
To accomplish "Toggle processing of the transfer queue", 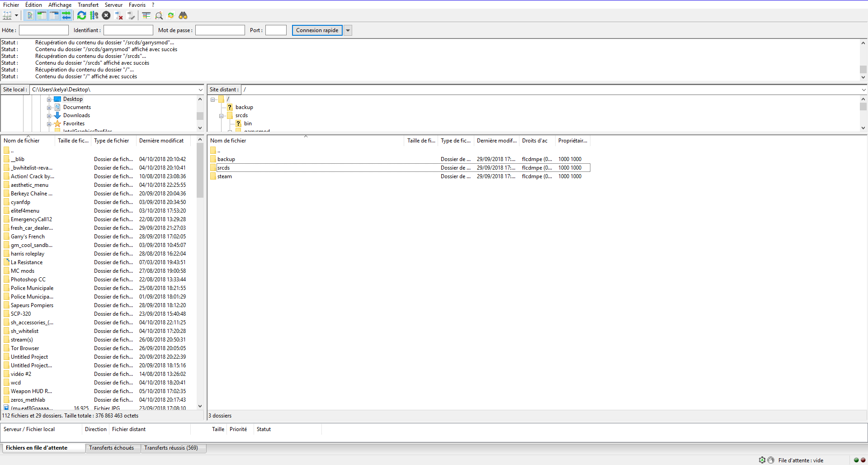I will coord(94,15).
